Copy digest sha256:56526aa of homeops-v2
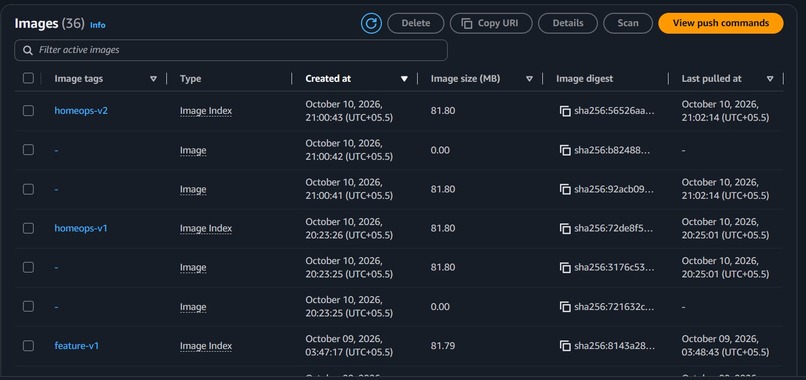806x380 pixels. tap(565, 111)
